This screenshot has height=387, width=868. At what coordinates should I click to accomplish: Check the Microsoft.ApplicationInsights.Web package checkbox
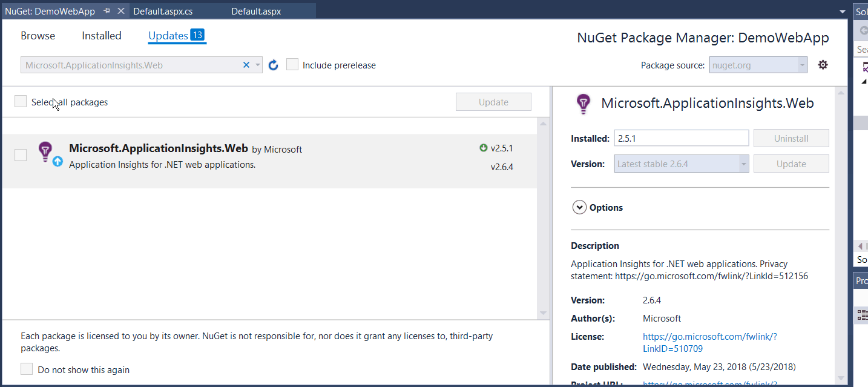coord(21,155)
